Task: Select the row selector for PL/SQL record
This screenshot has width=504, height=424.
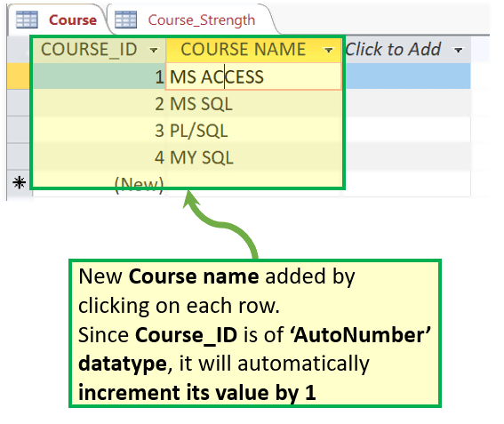Action: (19, 130)
